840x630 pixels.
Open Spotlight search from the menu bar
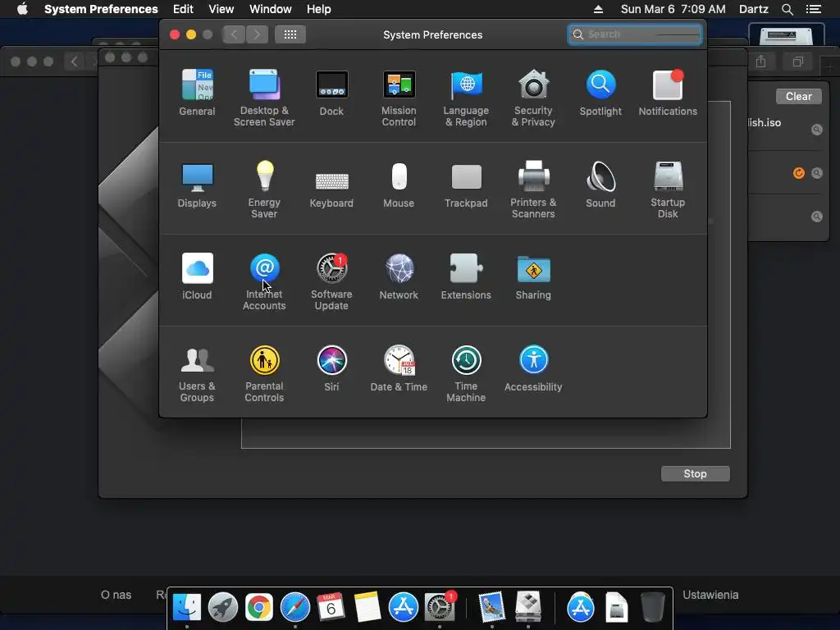coord(787,9)
